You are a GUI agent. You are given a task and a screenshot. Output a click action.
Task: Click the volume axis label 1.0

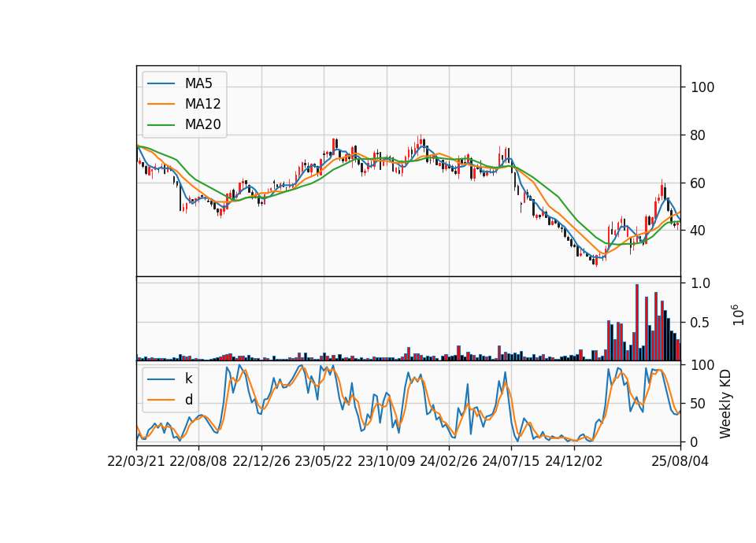point(701,283)
